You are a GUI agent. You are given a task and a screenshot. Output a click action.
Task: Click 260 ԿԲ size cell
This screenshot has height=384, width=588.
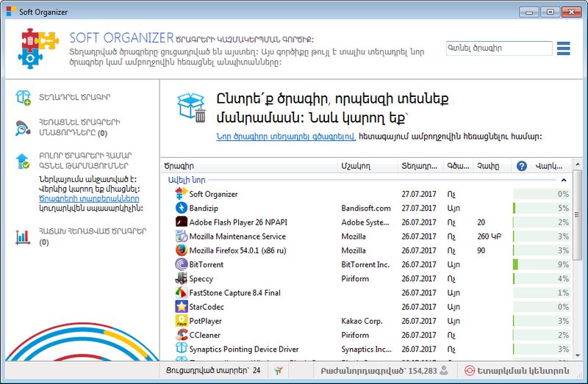click(489, 236)
